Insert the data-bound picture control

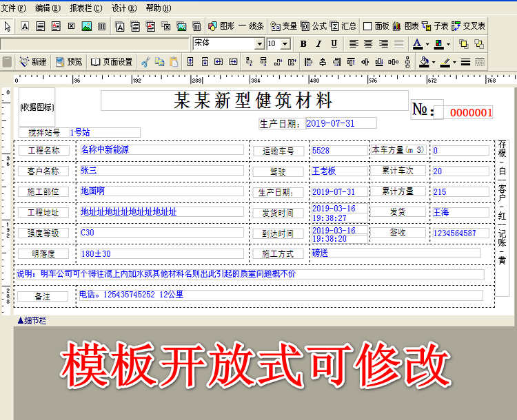coord(181,26)
